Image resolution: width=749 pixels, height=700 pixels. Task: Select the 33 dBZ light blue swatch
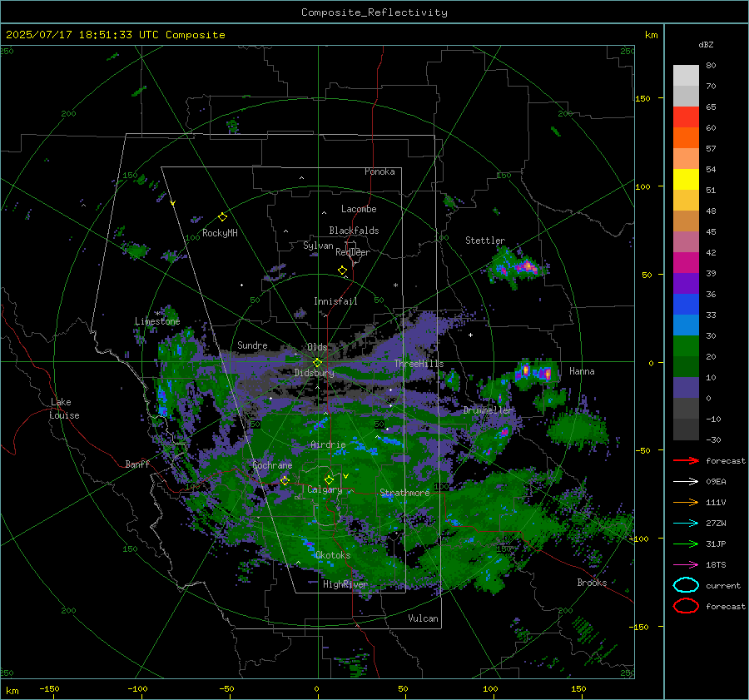click(686, 325)
